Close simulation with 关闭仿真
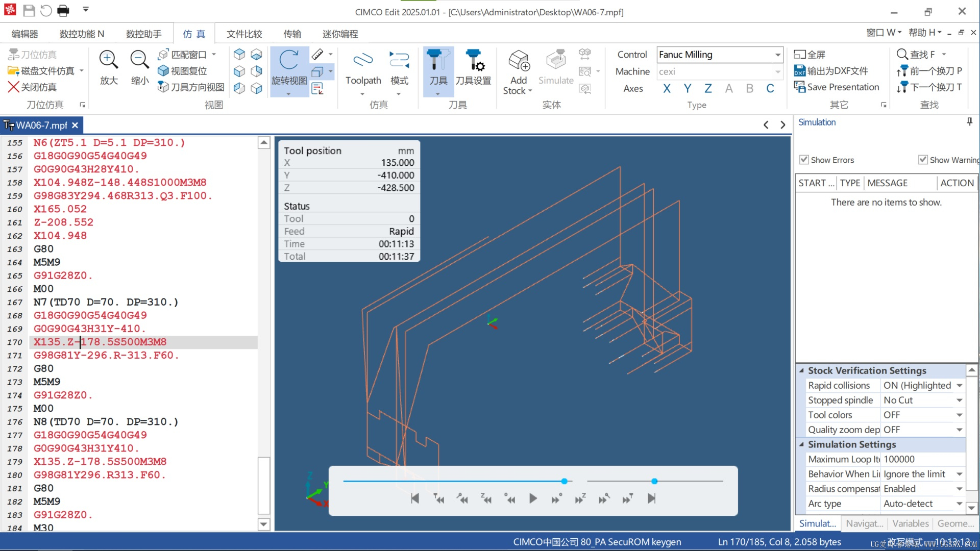Image resolution: width=980 pixels, height=551 pixels. click(32, 87)
